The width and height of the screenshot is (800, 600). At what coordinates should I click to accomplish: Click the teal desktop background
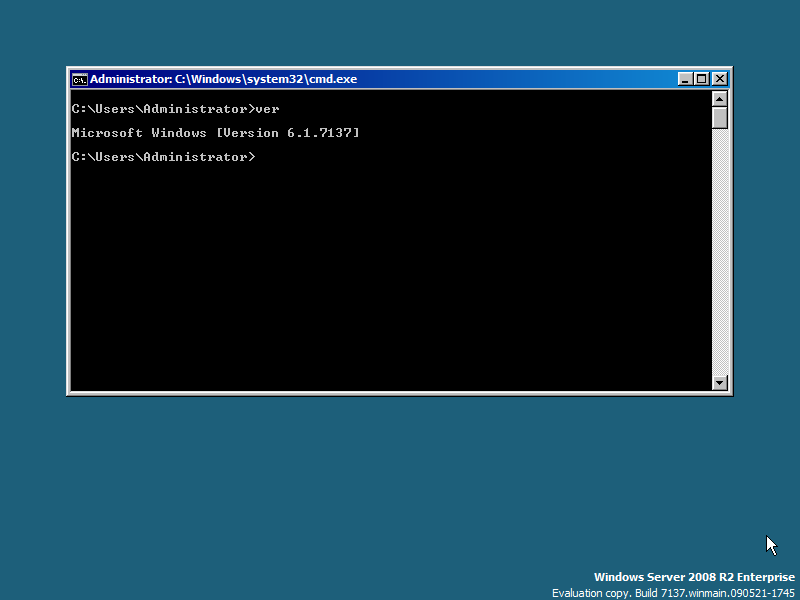pos(300,480)
